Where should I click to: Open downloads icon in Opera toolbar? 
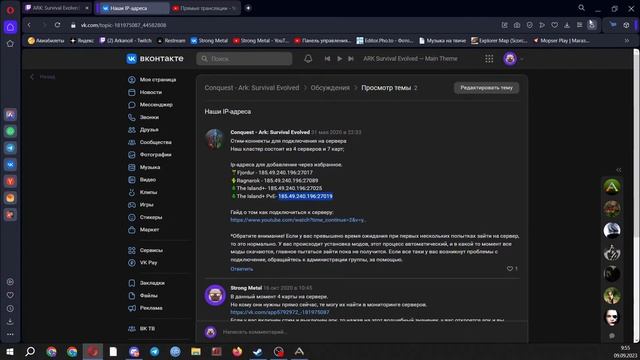[x=567, y=25]
